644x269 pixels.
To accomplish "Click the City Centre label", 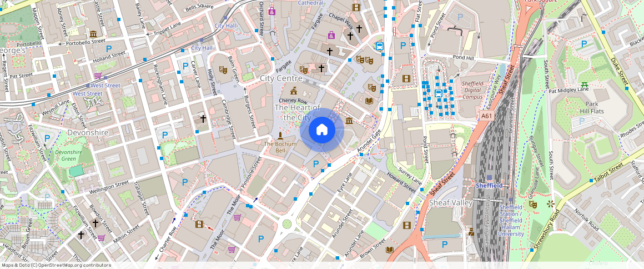I will coord(281,78).
